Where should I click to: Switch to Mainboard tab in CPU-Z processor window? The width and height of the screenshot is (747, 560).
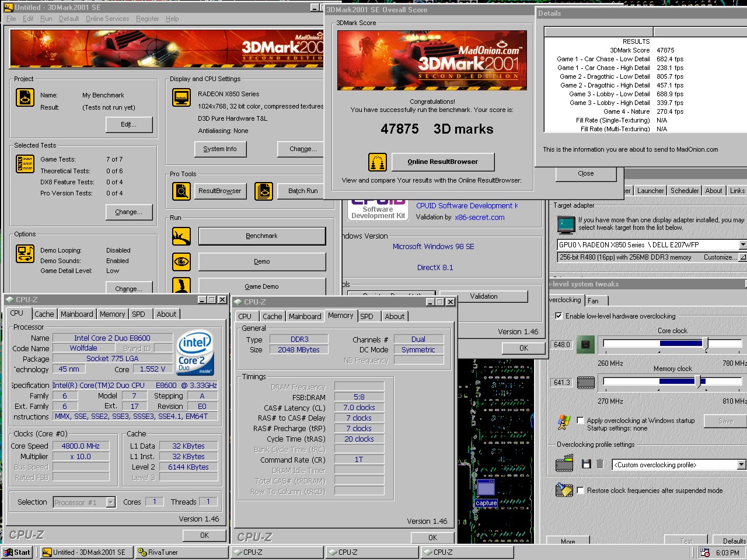pos(77,314)
